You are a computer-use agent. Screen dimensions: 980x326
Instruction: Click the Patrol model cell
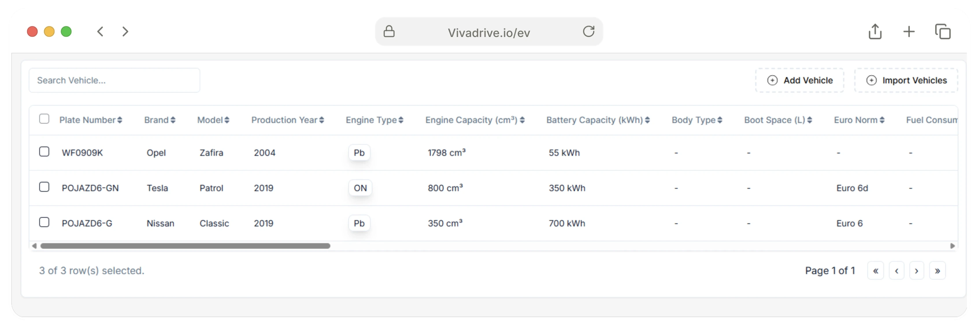pos(212,188)
